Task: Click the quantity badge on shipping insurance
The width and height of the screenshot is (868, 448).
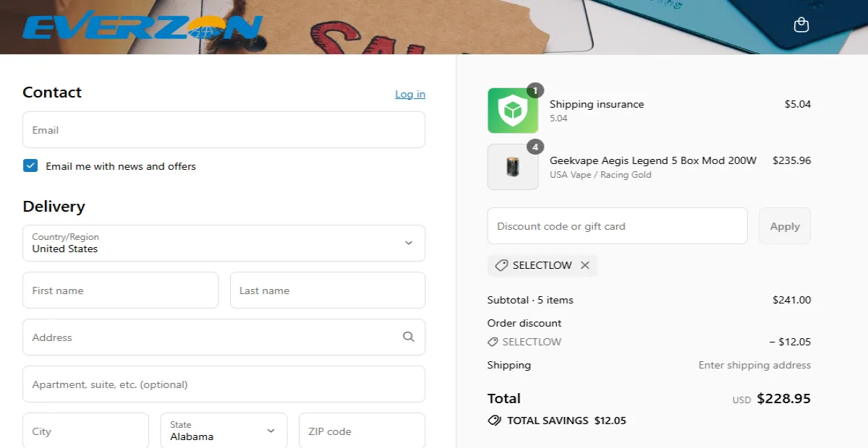Action: pos(535,90)
